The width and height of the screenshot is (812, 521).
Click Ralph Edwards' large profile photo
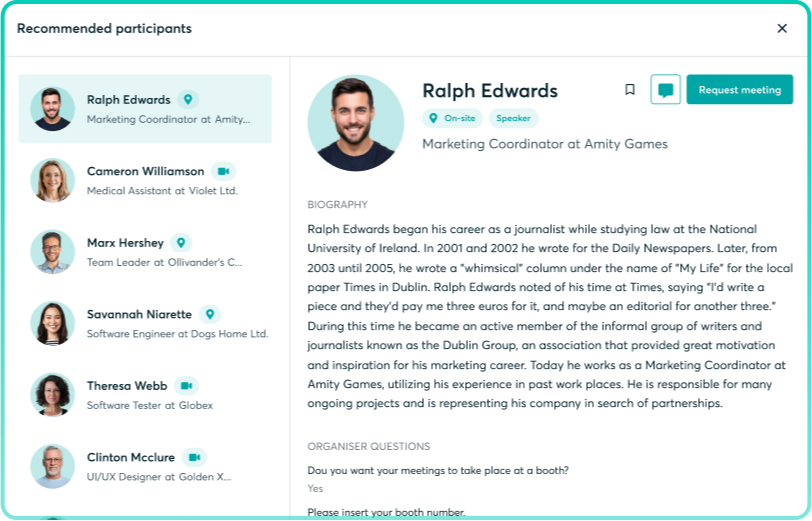click(349, 123)
